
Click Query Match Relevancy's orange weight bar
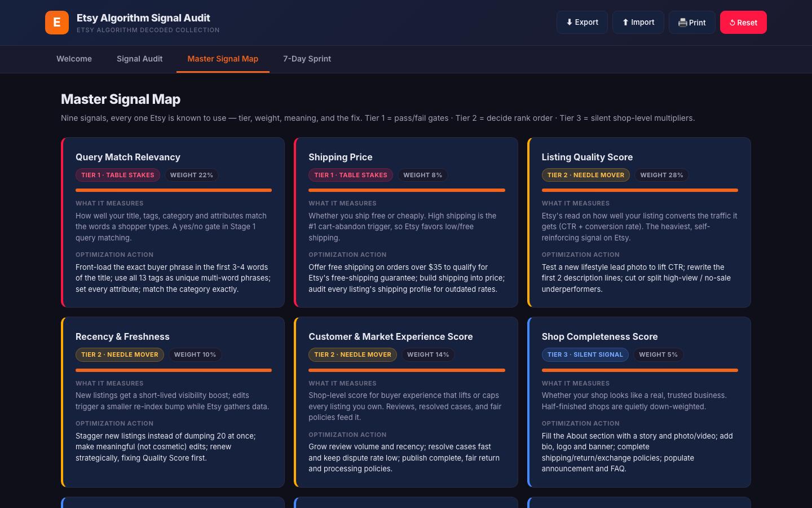174,190
